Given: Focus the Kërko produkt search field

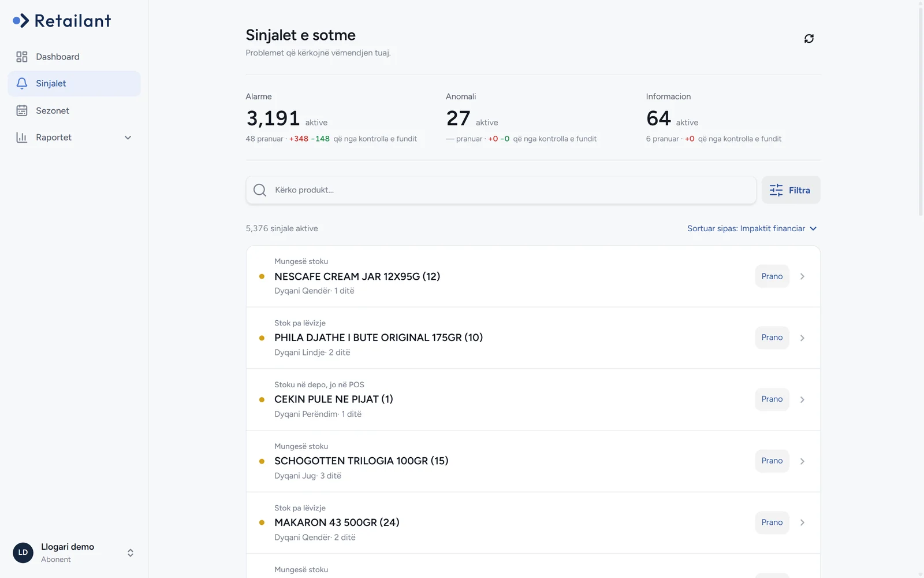Looking at the screenshot, I should tap(501, 190).
